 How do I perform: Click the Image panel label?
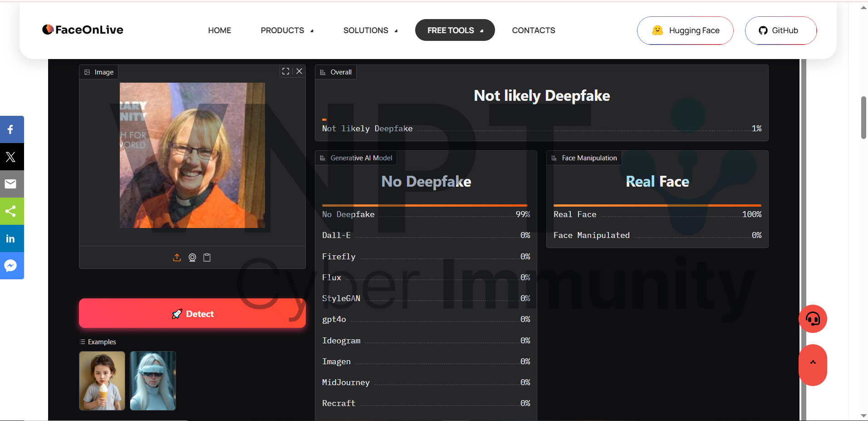[99, 72]
